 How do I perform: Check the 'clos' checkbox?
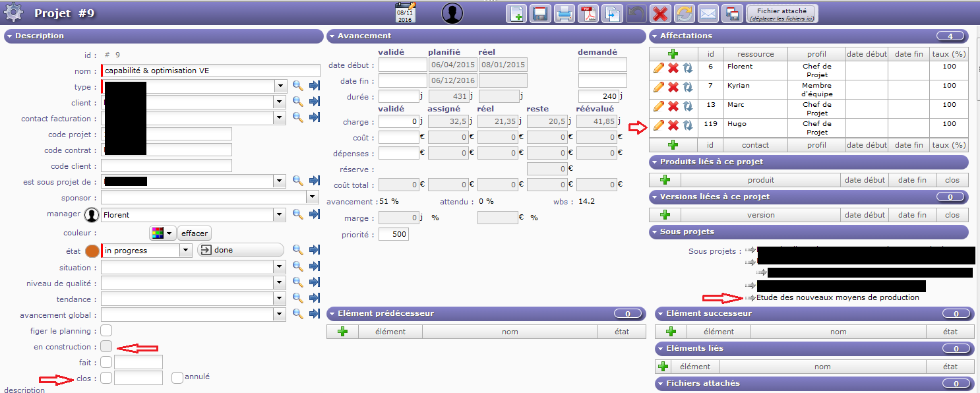pos(106,378)
